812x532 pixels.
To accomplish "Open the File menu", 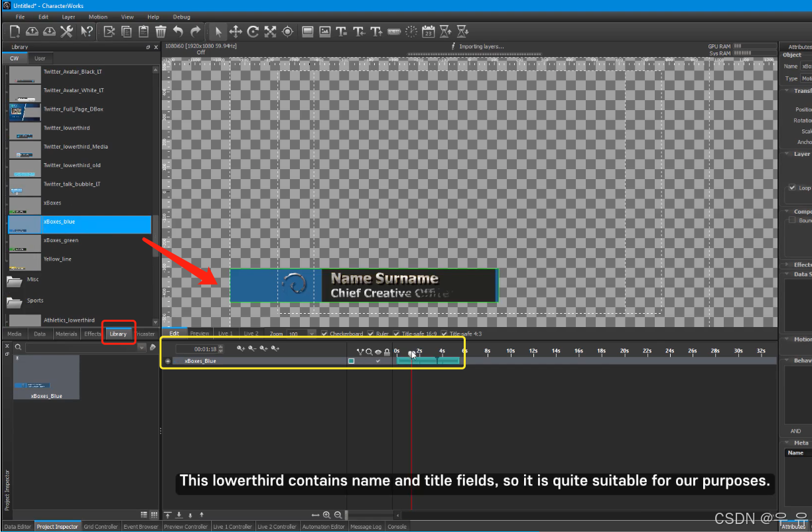I will [x=21, y=17].
